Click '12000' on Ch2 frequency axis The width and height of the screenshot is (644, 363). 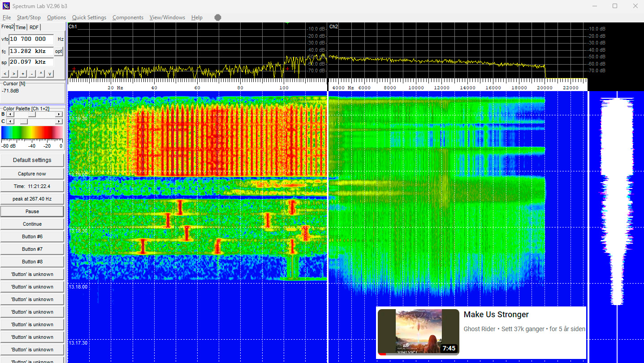pos(442,88)
